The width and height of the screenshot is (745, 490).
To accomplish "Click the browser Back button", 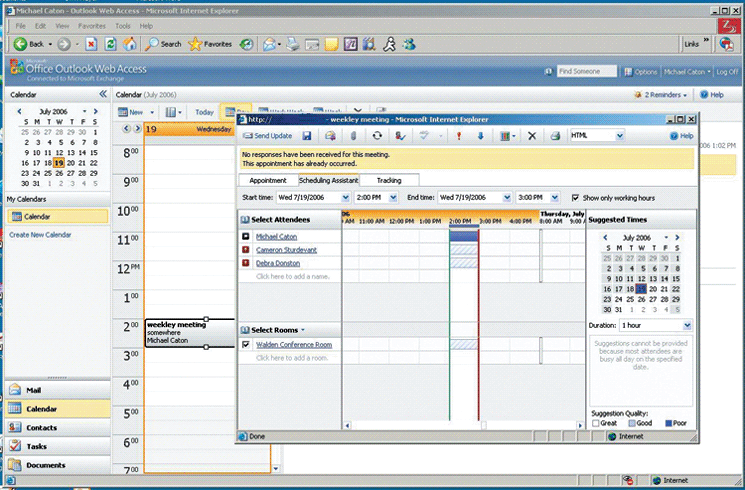I will click(x=29, y=44).
